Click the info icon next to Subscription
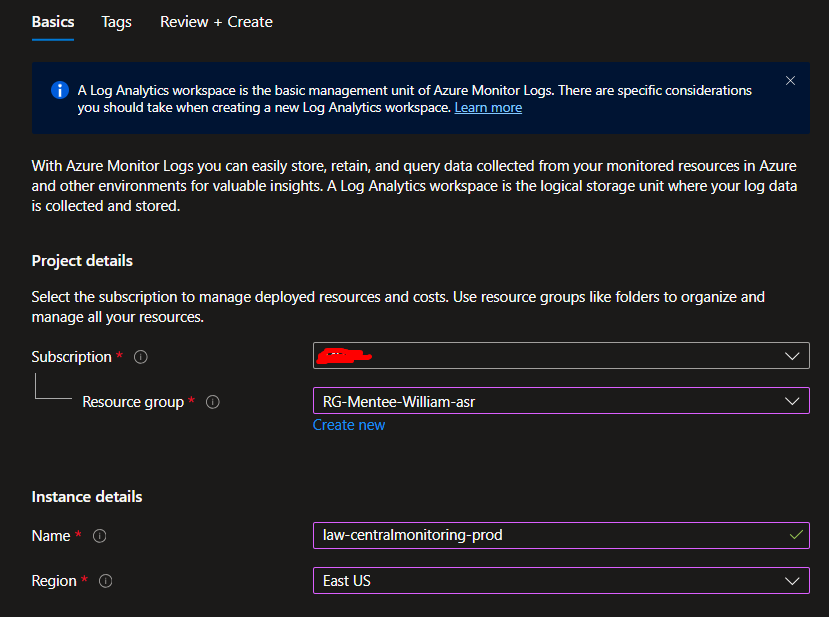Screen dimensions: 829x617 pos(141,357)
